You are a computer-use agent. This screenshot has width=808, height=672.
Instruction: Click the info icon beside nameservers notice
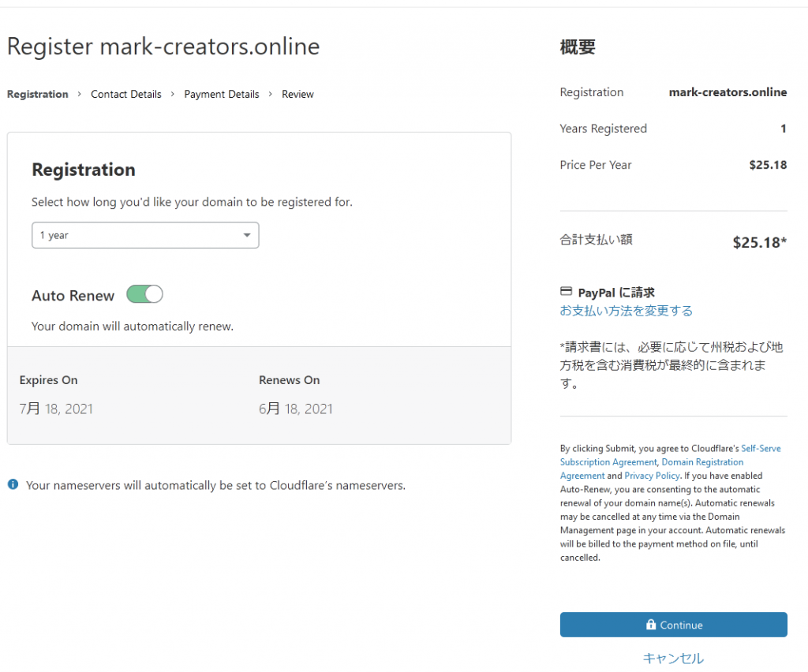click(13, 484)
